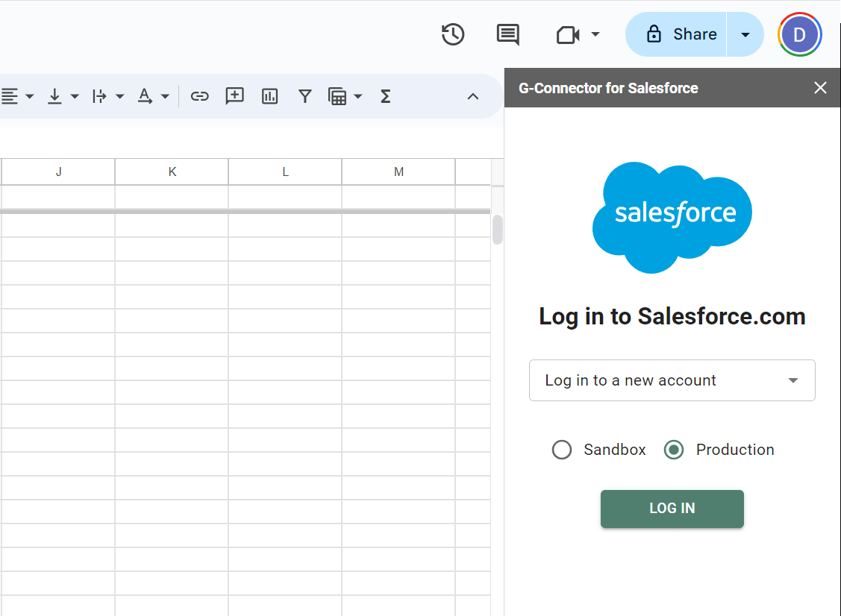
Task: Open version history clock icon
Action: pyautogui.click(x=453, y=34)
